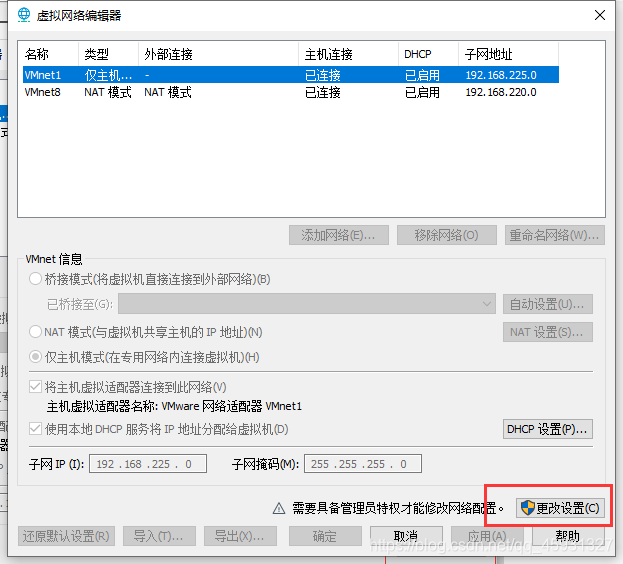
Task: Click subnet address 192.168.220.0 cell
Action: coord(501,92)
